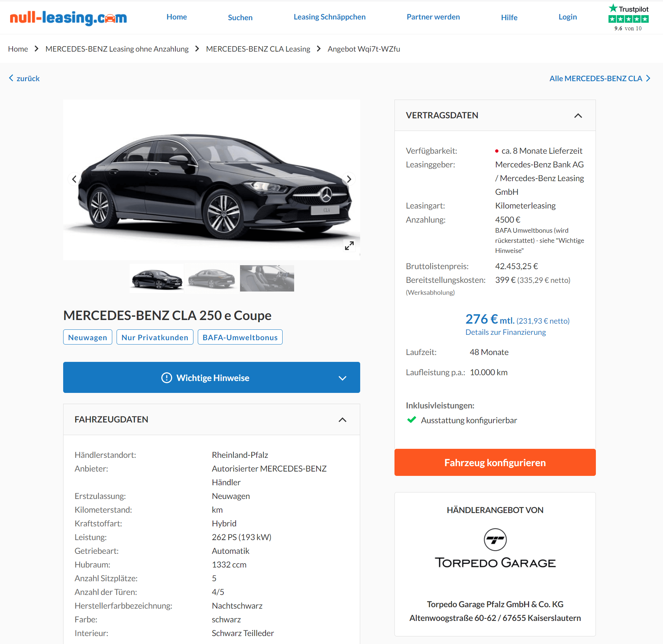Screen dimensions: 663x644
Task: Show the next car image
Action: pyautogui.click(x=349, y=179)
